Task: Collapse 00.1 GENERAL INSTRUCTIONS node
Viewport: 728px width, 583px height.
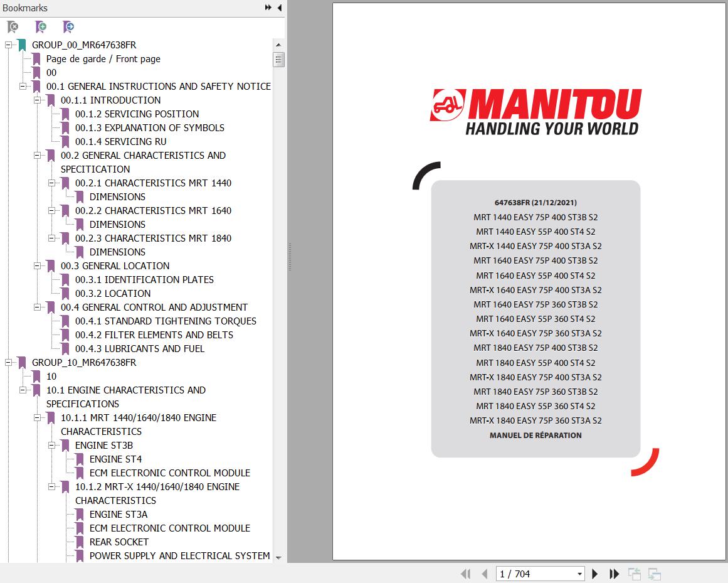Action: (x=23, y=87)
